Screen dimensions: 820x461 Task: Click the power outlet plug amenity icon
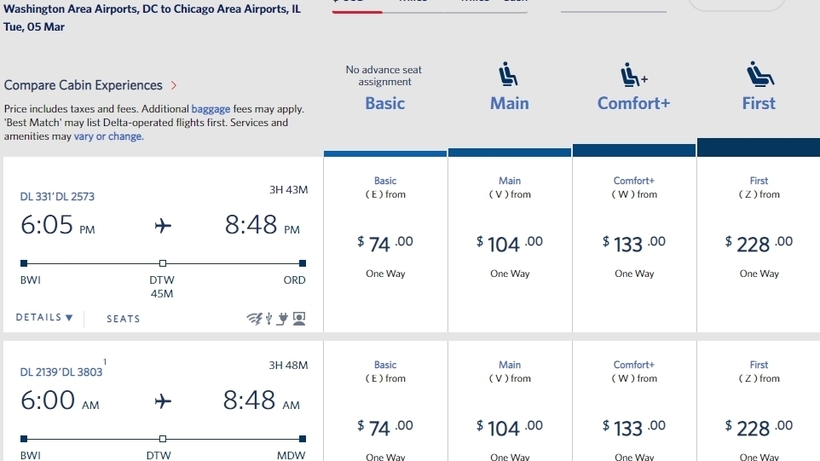tap(282, 318)
